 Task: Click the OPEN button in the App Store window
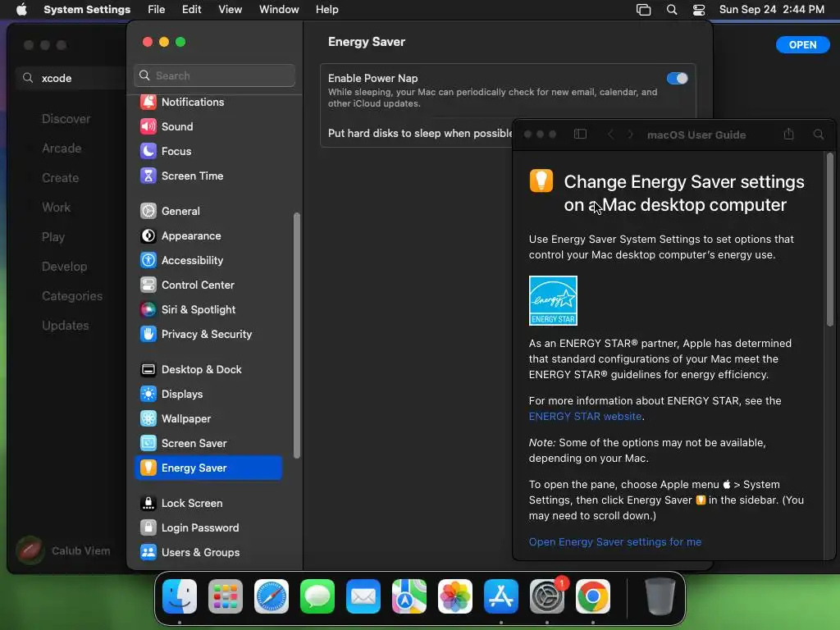pyautogui.click(x=802, y=45)
